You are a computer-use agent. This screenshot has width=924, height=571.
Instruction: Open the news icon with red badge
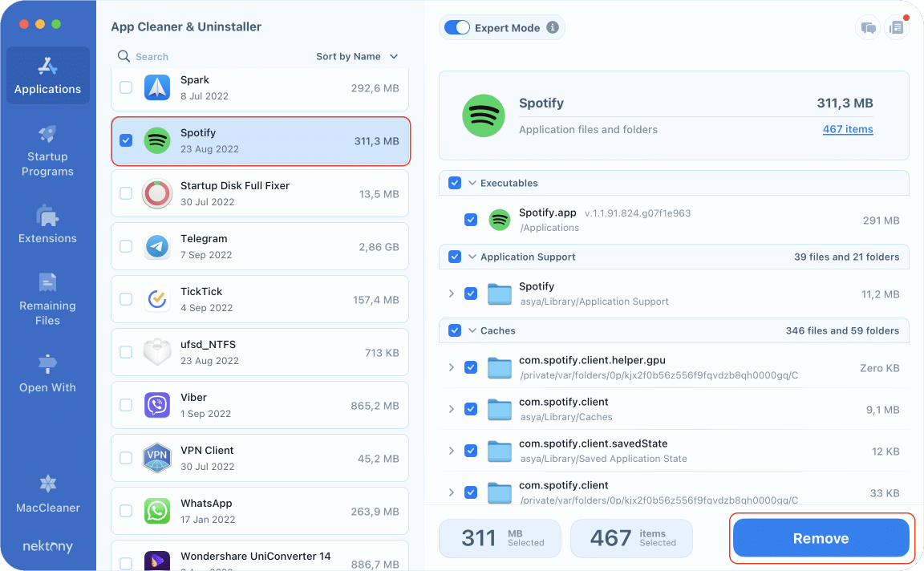[x=897, y=28]
